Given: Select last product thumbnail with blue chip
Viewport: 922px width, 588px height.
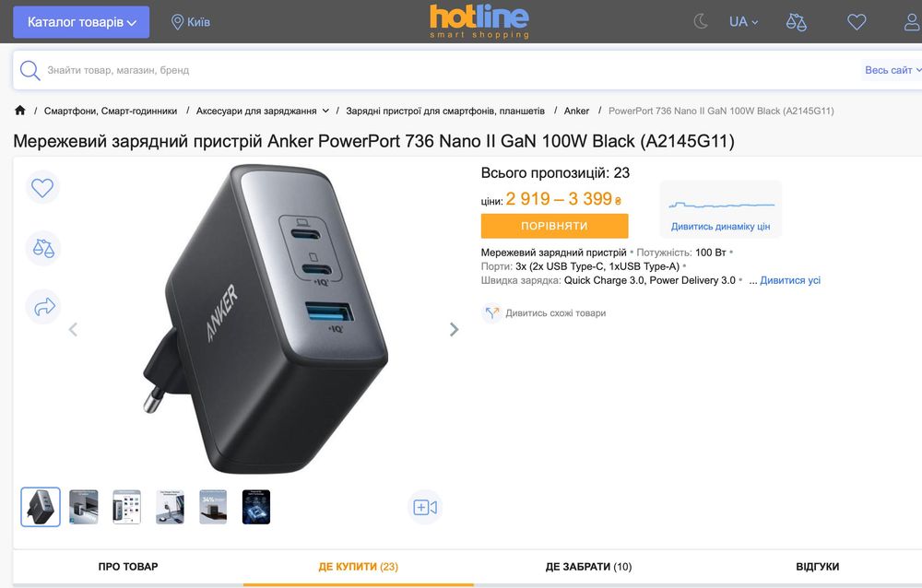Looking at the screenshot, I should (x=256, y=507).
